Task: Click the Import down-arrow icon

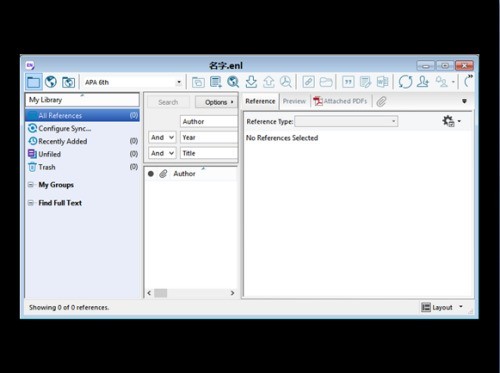Action: pos(251,82)
